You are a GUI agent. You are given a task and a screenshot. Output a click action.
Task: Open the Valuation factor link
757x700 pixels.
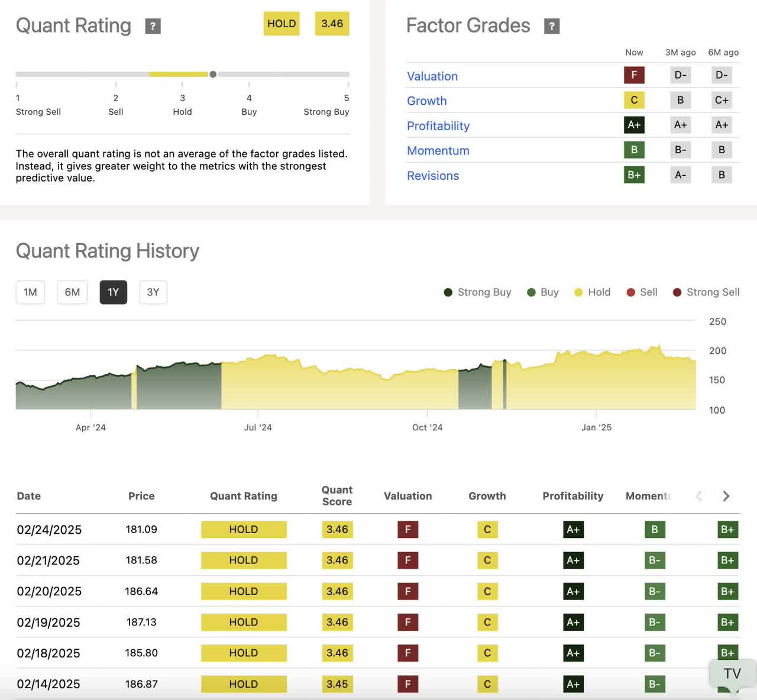point(432,76)
